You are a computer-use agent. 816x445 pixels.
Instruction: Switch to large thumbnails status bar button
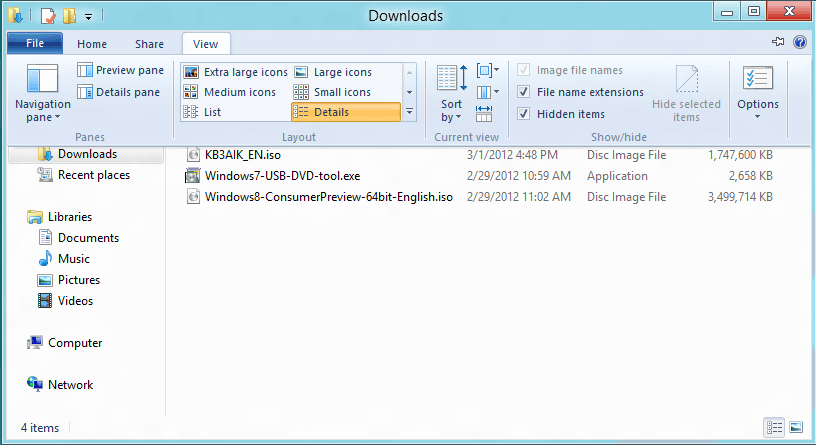796,427
